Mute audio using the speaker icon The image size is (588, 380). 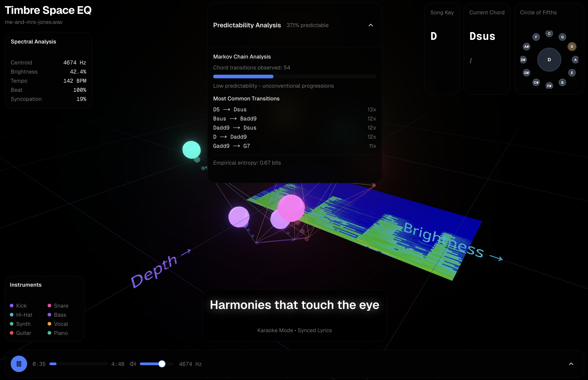point(133,364)
